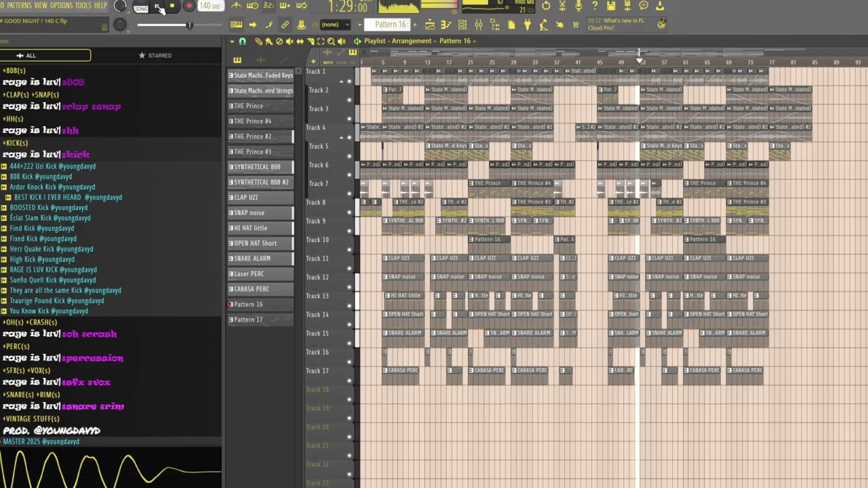Click the microphone recording icon in top toolbar
This screenshot has height=488, width=868.
point(578,5)
